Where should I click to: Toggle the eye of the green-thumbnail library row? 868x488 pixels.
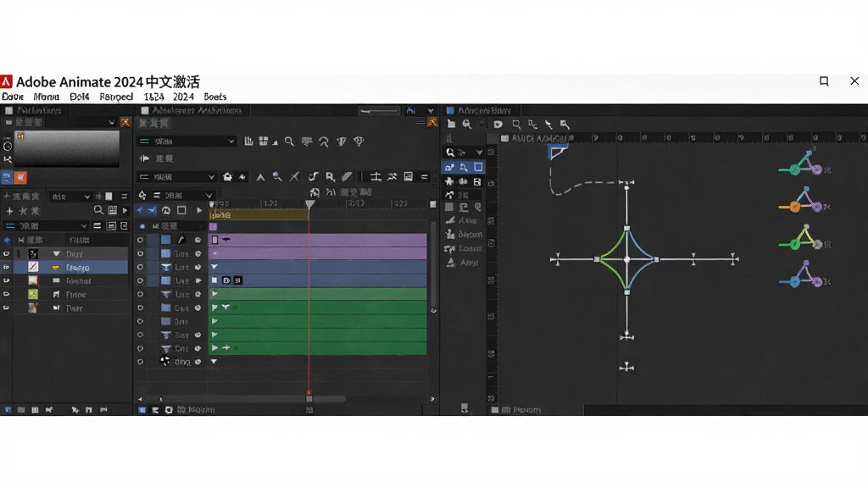click(x=7, y=294)
